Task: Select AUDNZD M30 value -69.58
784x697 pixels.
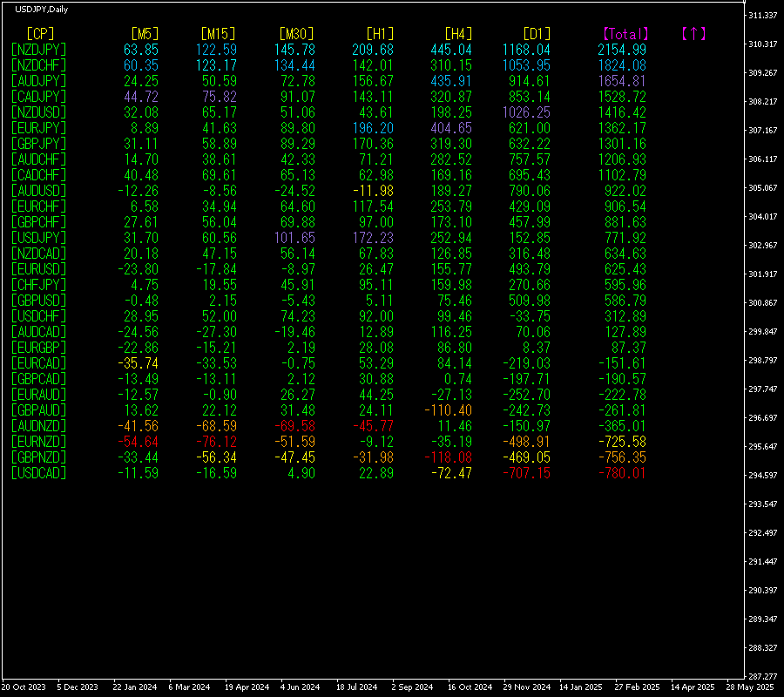Action: pyautogui.click(x=294, y=426)
